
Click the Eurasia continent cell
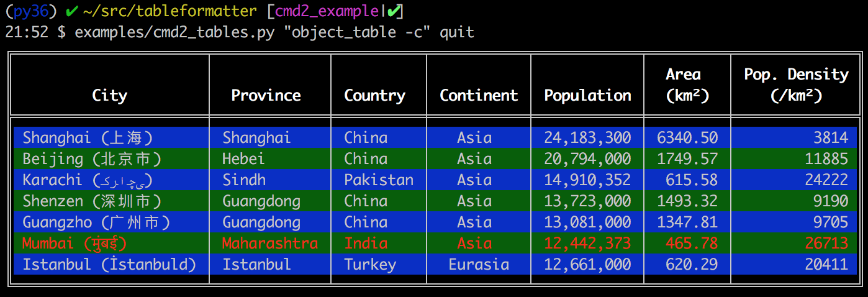click(x=478, y=264)
